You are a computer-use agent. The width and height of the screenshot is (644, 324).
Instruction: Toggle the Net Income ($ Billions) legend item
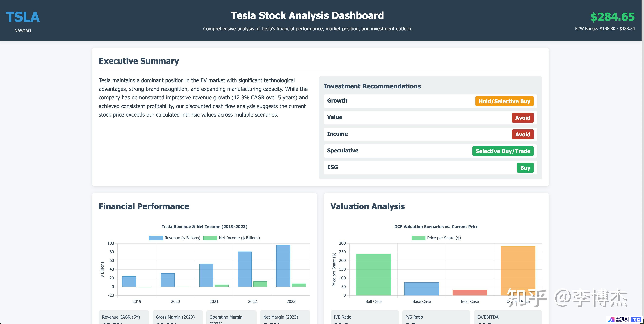tap(231, 238)
